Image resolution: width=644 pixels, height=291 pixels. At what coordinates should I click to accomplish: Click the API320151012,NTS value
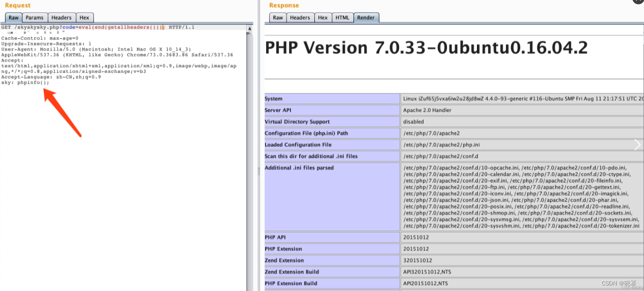click(x=426, y=272)
